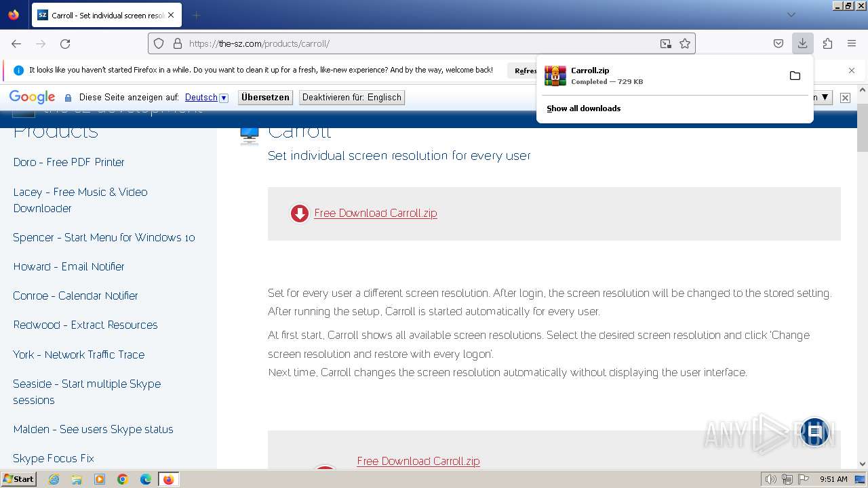The width and height of the screenshot is (868, 488).
Task: Open a new browser tab
Action: pos(197,15)
